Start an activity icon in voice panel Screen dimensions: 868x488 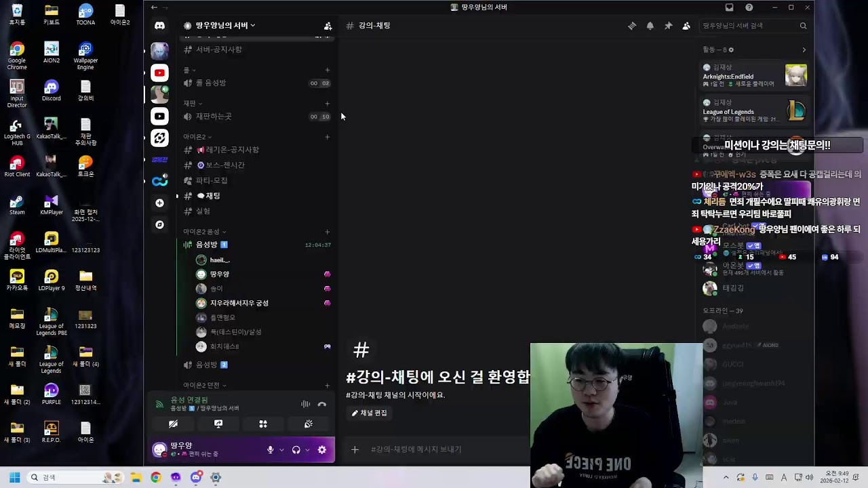tap(263, 424)
